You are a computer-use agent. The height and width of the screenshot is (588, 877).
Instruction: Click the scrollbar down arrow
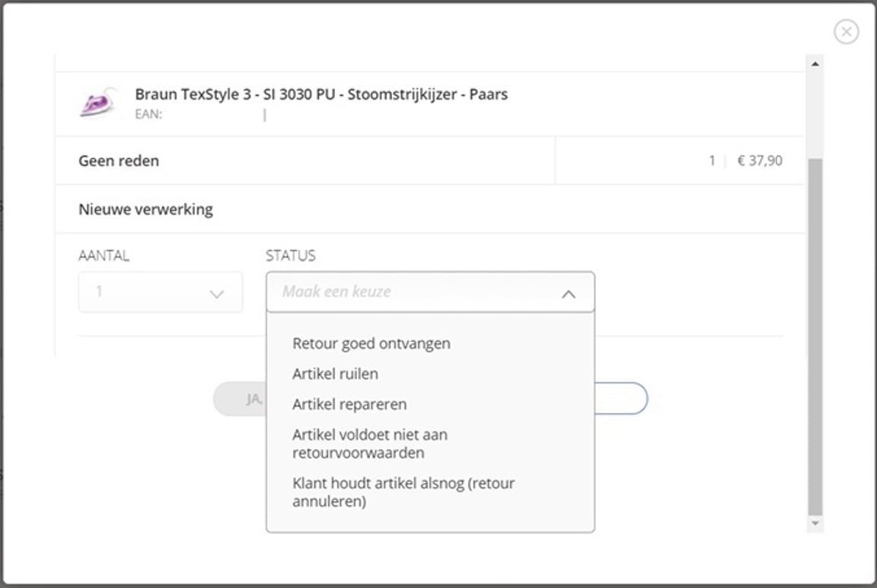tap(815, 523)
